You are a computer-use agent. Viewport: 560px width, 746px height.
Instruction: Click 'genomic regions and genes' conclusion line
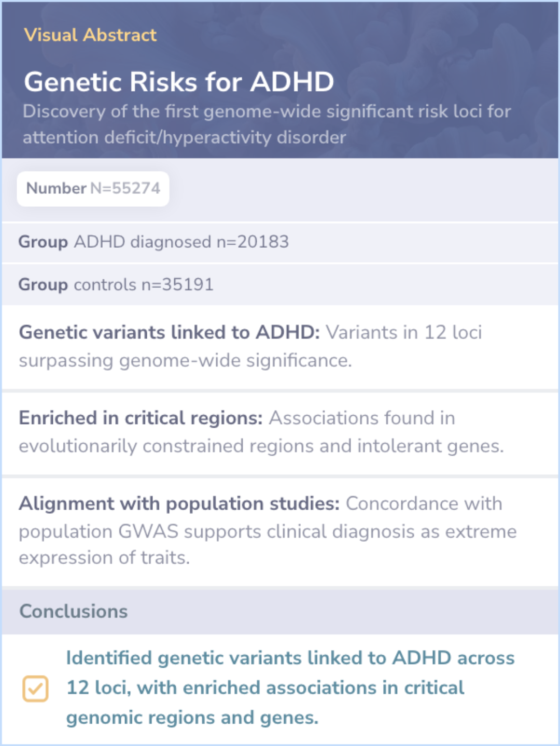192,717
